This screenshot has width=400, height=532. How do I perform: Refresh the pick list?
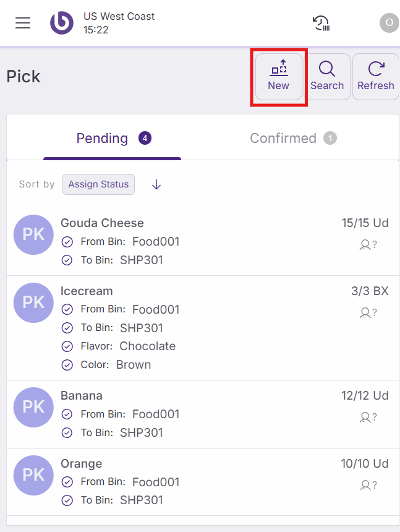pos(375,77)
